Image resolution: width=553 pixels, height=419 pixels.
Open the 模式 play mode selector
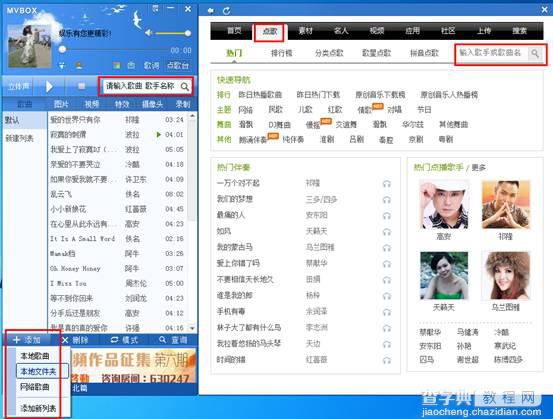click(124, 340)
